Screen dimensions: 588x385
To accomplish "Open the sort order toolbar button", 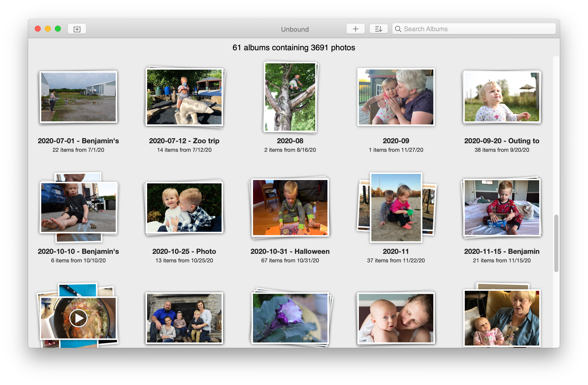I will click(x=378, y=29).
